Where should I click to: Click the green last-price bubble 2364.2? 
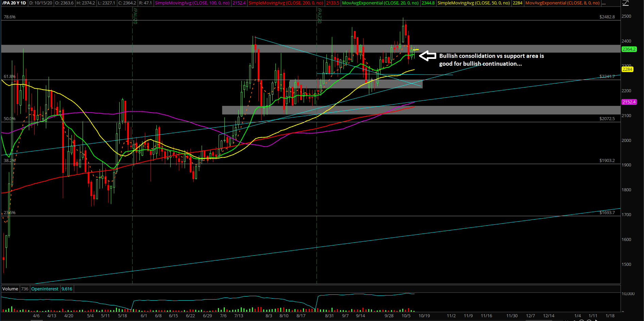(629, 49)
